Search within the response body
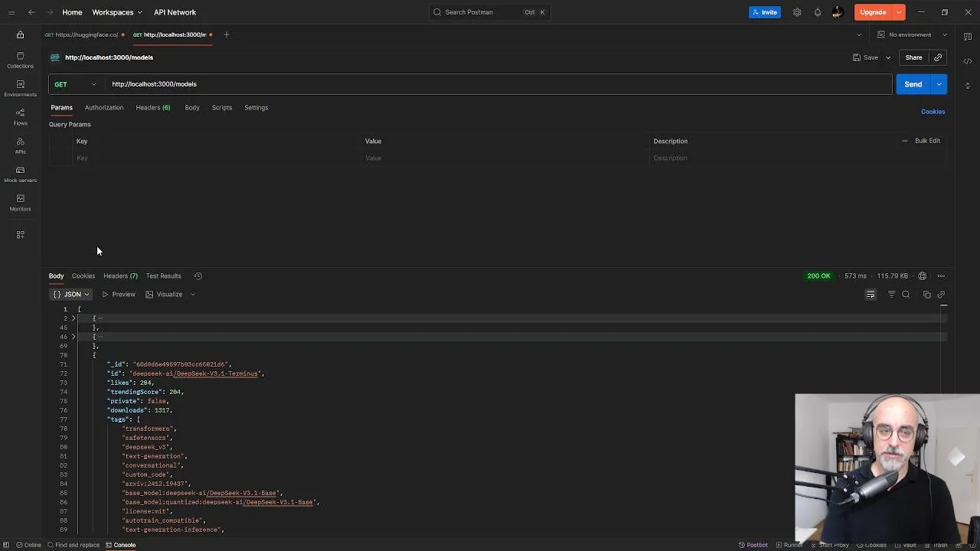980x551 pixels. pyautogui.click(x=906, y=295)
